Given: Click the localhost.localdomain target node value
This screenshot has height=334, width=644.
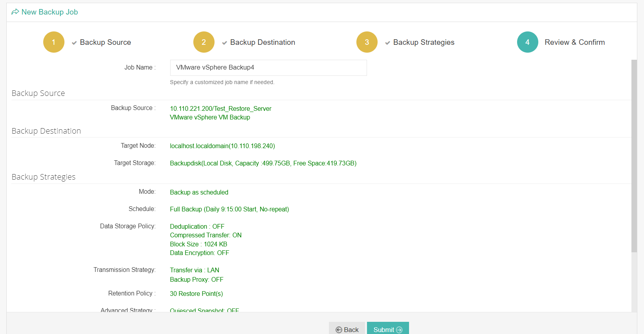Looking at the screenshot, I should coord(222,146).
